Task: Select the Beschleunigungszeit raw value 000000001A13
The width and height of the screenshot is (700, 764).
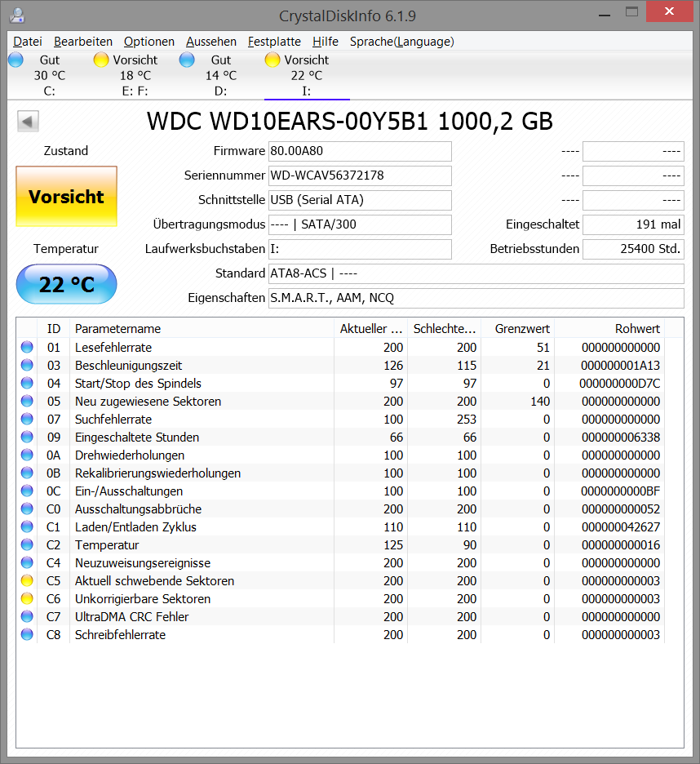Action: (621, 366)
